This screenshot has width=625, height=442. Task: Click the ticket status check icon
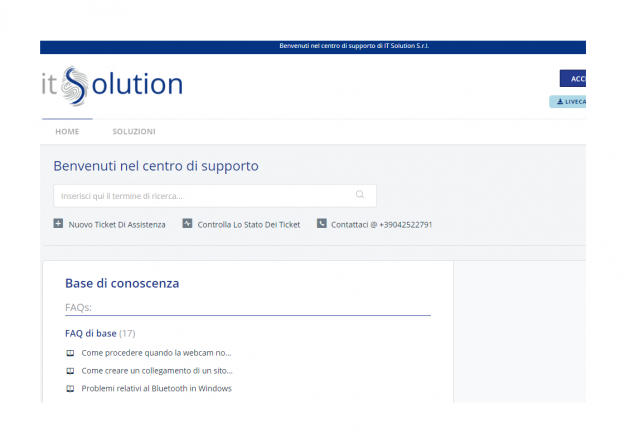coord(187,224)
